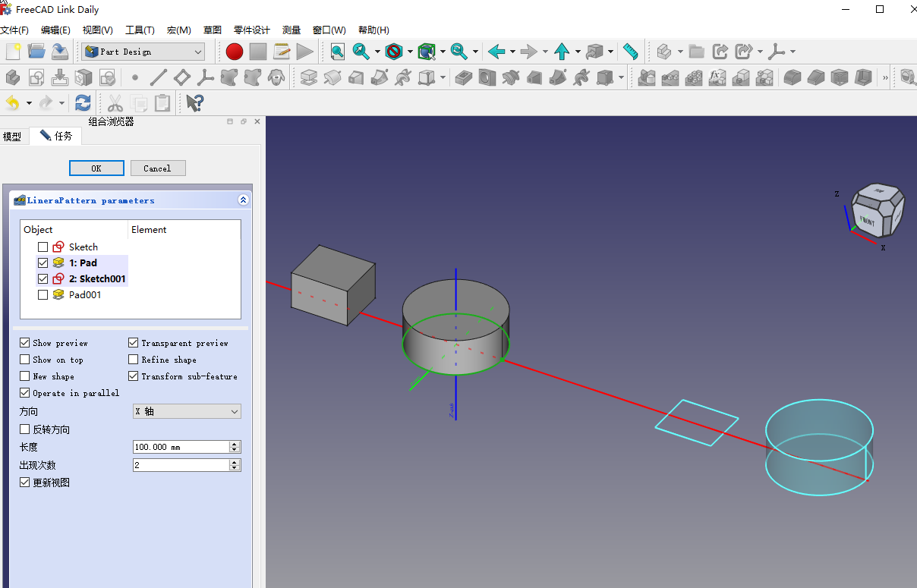Click the refresh recompute icon
The width and height of the screenshot is (917, 588).
tap(83, 102)
